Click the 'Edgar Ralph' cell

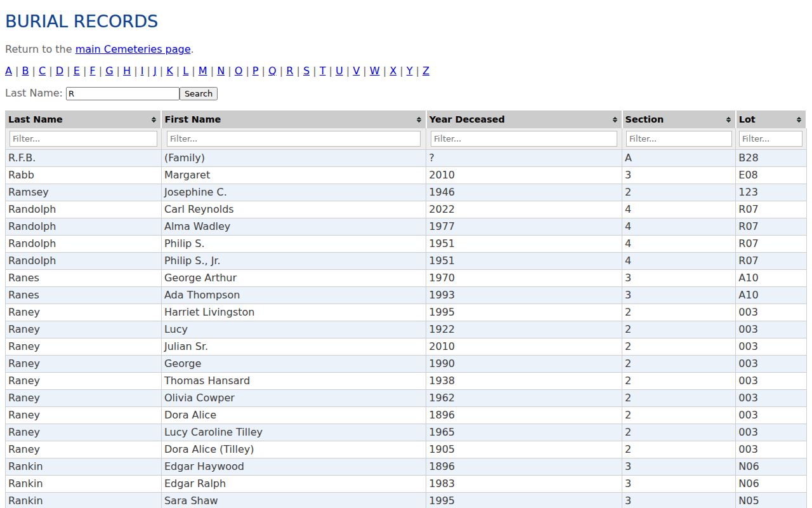[x=294, y=484]
